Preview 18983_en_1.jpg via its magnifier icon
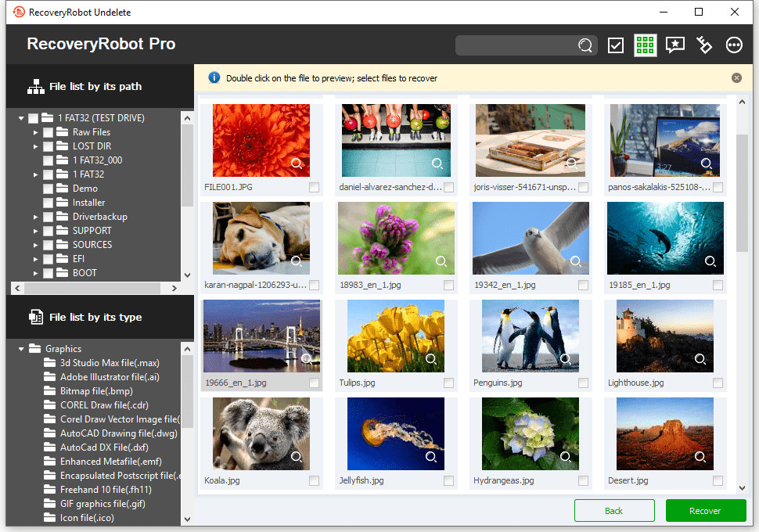The width and height of the screenshot is (759, 532). (441, 261)
